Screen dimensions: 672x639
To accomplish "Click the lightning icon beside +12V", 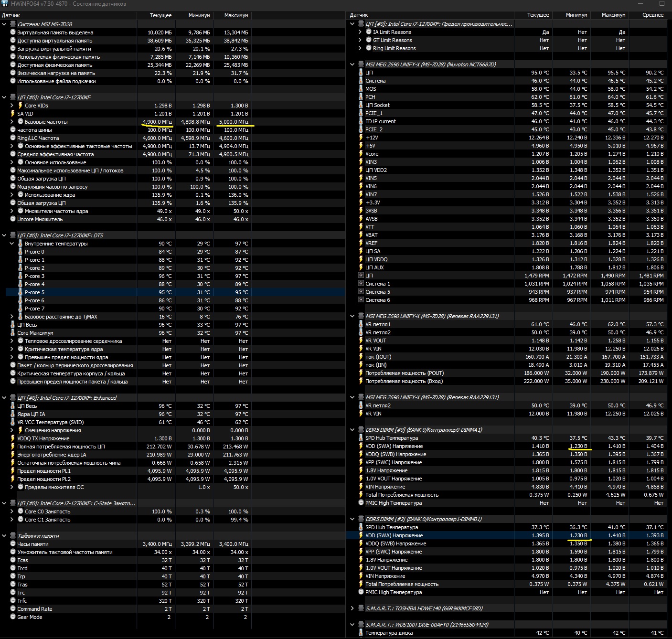I will point(361,138).
